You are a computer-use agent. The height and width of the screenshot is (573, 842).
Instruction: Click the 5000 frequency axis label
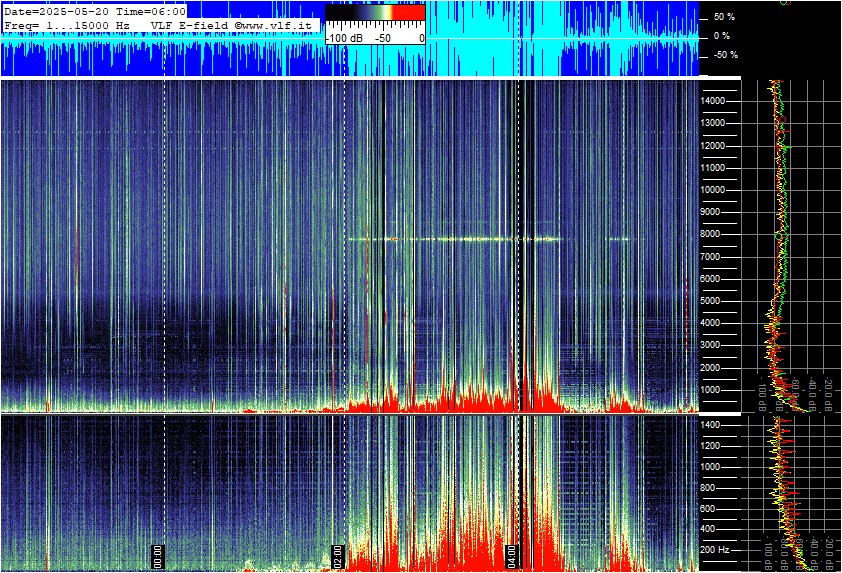point(712,301)
